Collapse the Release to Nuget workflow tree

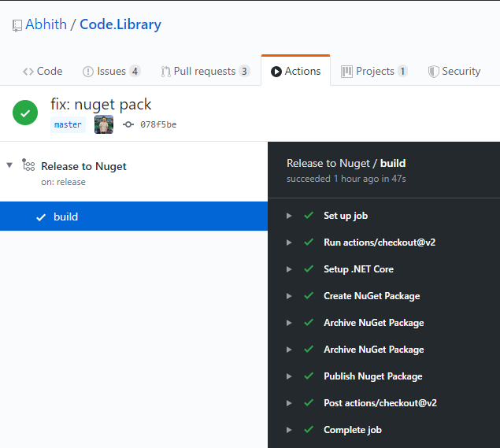pos(9,165)
